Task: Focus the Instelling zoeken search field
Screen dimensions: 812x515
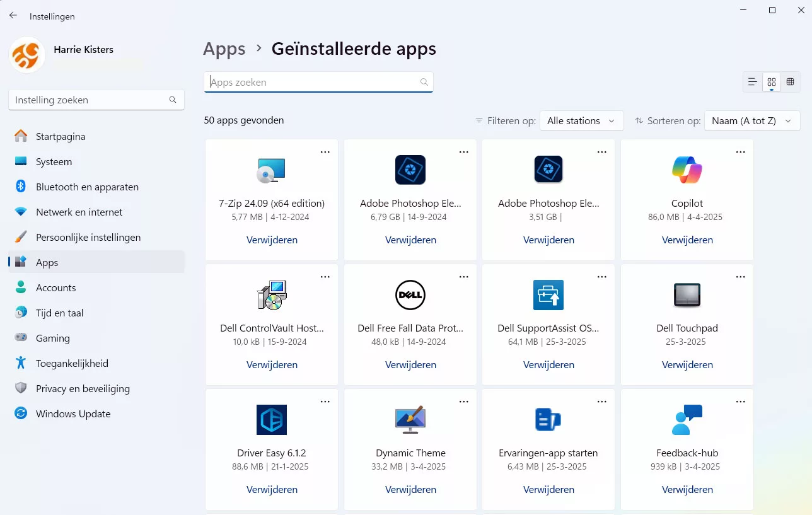Action: coord(96,100)
